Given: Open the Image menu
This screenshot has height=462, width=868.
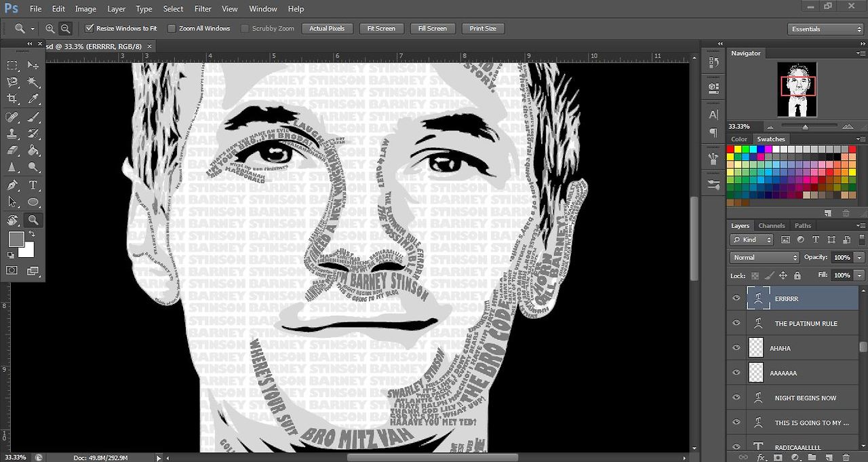Looking at the screenshot, I should tap(85, 9).
